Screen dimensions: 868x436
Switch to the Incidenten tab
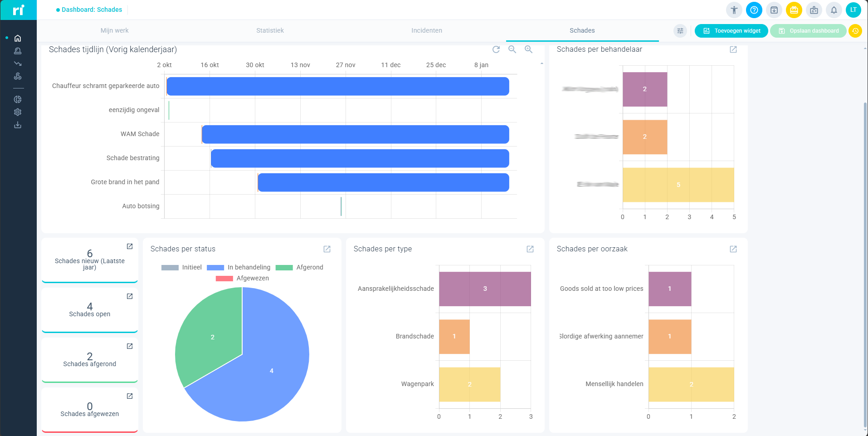click(x=426, y=30)
